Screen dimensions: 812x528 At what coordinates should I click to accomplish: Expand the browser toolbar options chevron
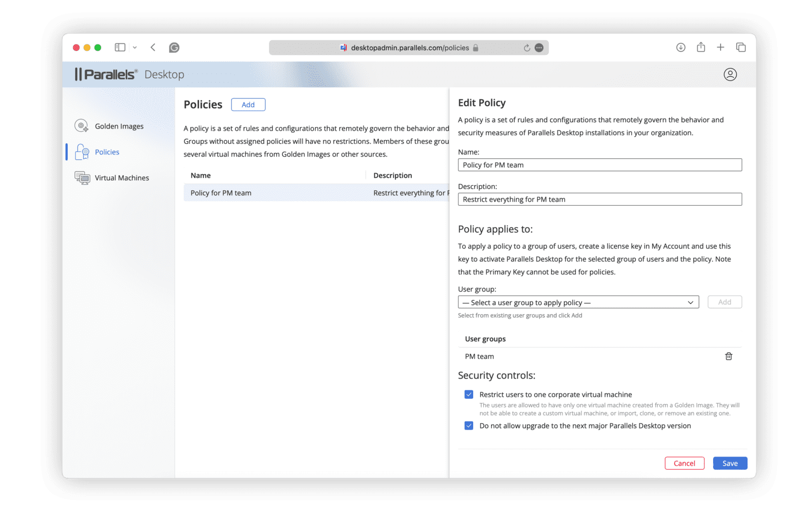click(135, 47)
